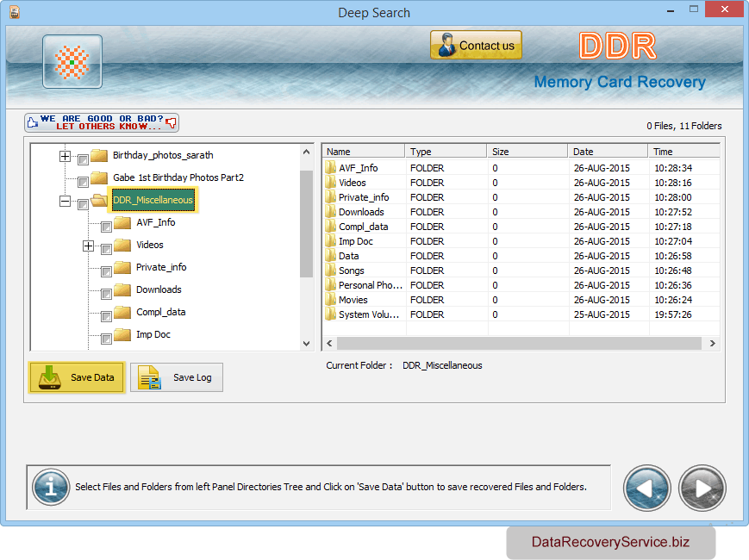749x560 pixels.
Task: Select Compl_data in the directory tree
Action: click(160, 312)
